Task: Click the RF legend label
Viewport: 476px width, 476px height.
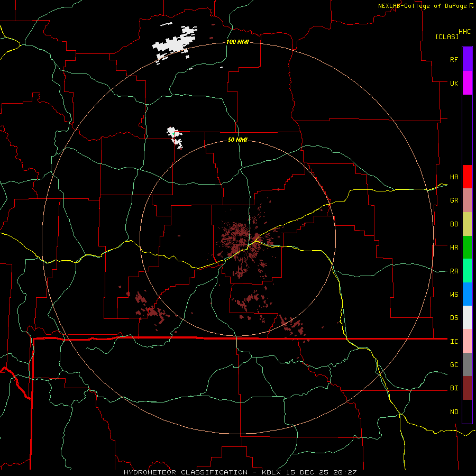Action: click(454, 59)
